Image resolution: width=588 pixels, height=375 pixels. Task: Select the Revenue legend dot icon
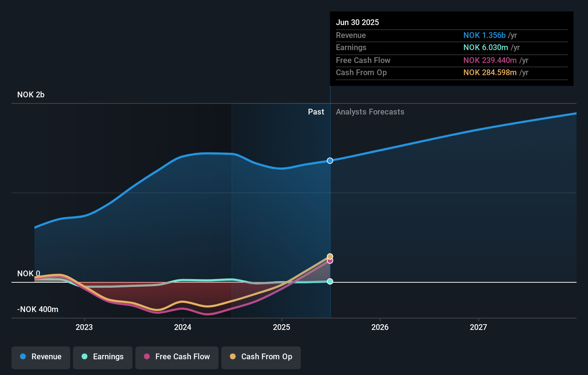tap(23, 356)
